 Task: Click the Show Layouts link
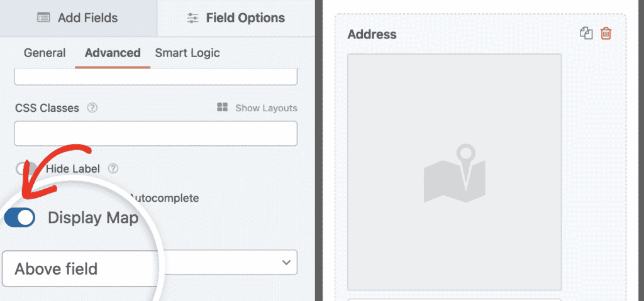click(x=266, y=108)
